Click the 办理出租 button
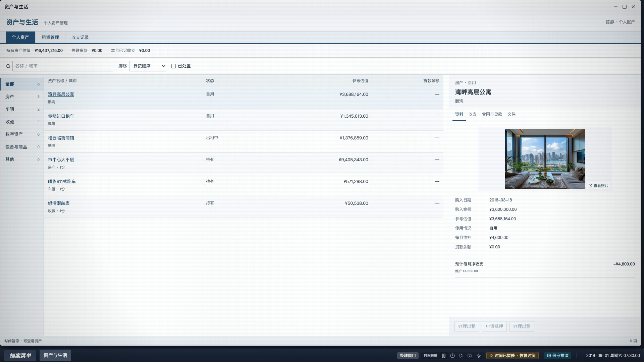644x362 pixels. pos(467,326)
